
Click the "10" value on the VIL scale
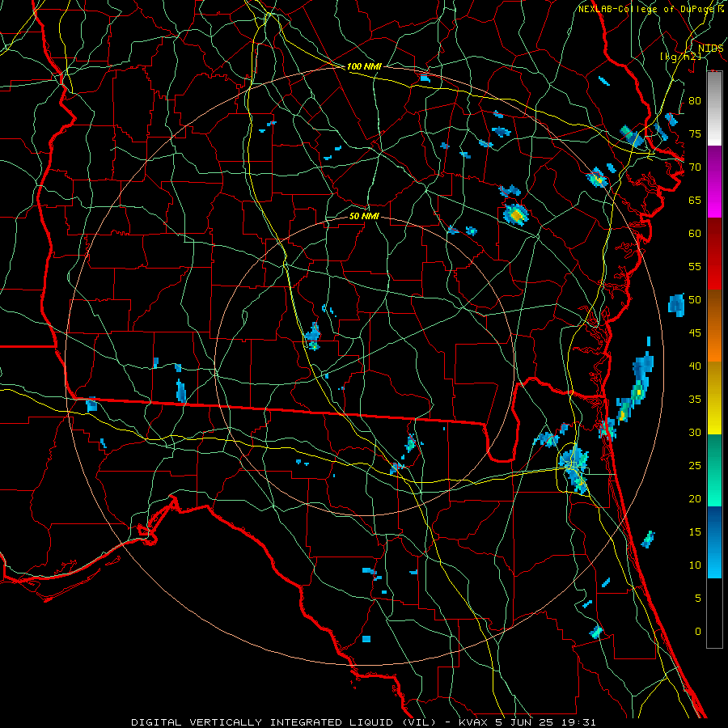[x=695, y=565]
